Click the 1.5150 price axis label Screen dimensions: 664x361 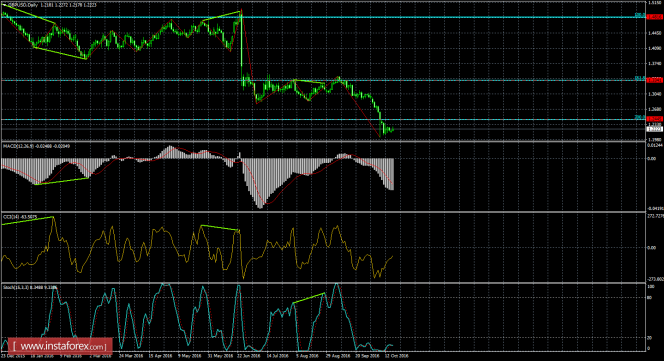click(655, 3)
